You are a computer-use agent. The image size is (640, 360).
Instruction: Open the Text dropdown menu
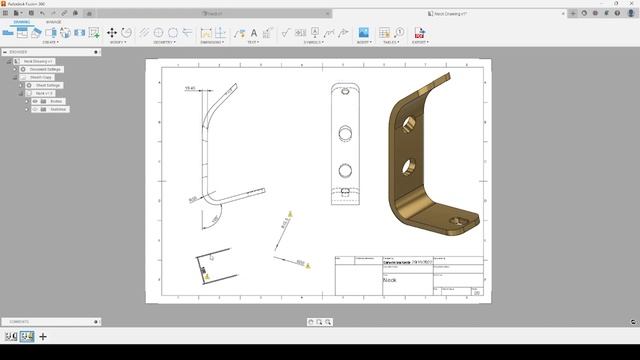[253, 42]
